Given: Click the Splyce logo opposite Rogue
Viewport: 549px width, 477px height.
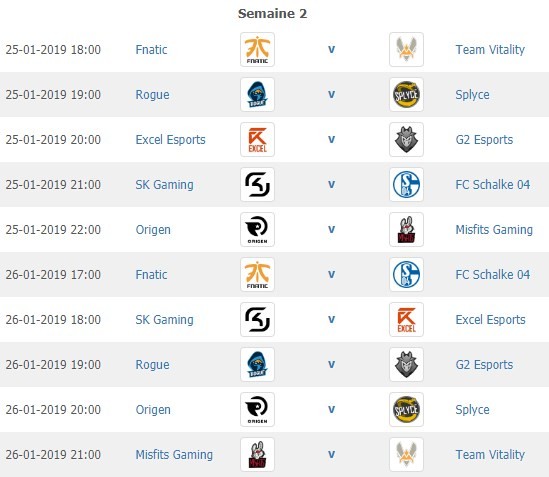Looking at the screenshot, I should pos(406,95).
